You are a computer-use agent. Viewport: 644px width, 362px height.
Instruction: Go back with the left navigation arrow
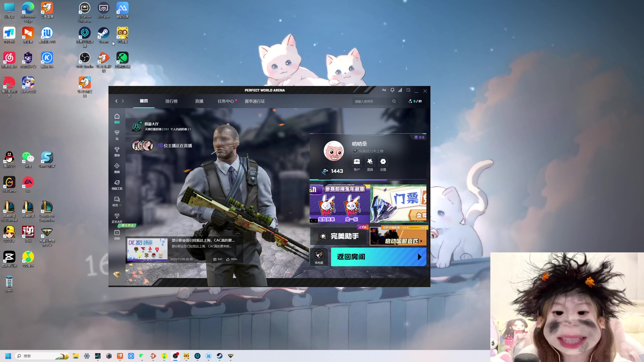pos(116,101)
